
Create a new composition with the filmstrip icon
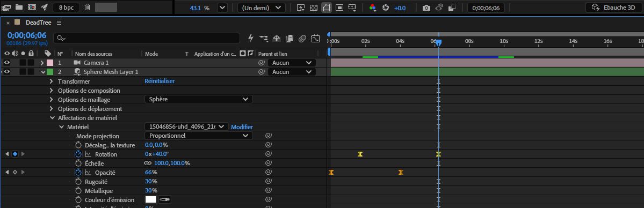coord(32,8)
